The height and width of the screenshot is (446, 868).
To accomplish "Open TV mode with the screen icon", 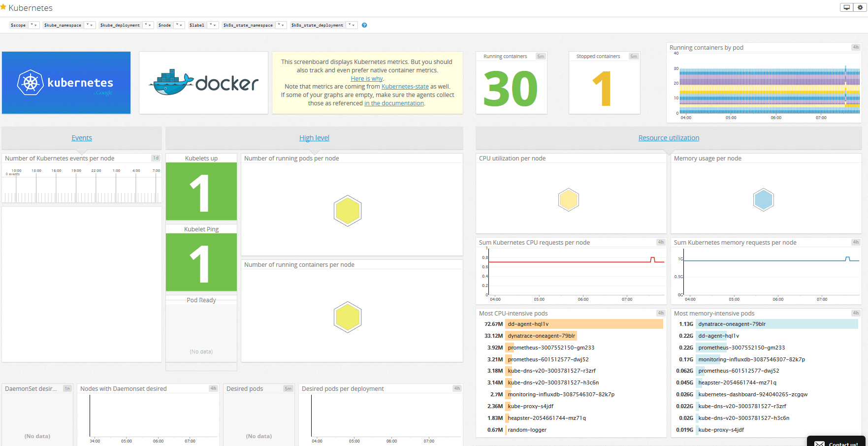I will [846, 7].
